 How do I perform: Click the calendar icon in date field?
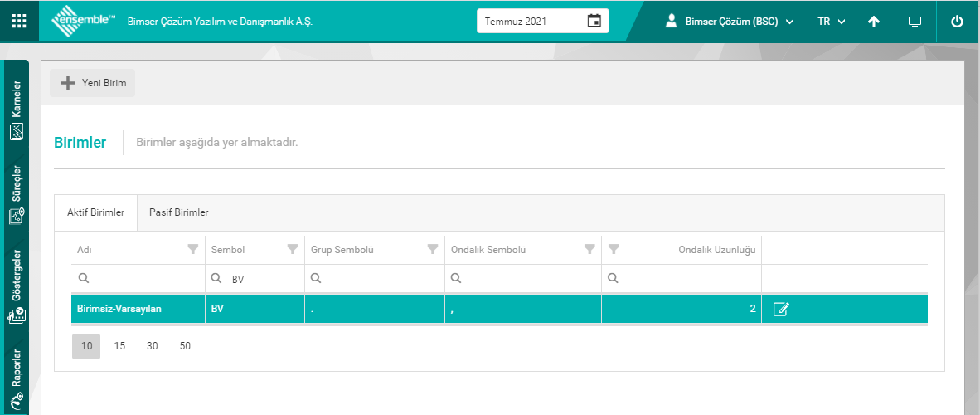coord(594,21)
